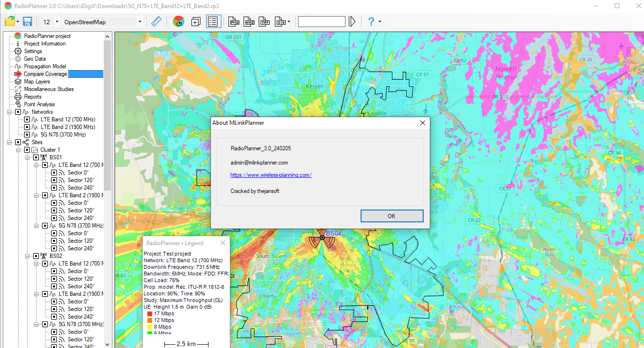Toggle the BS02 checkbox
This screenshot has height=348, width=644.
coord(36,256)
